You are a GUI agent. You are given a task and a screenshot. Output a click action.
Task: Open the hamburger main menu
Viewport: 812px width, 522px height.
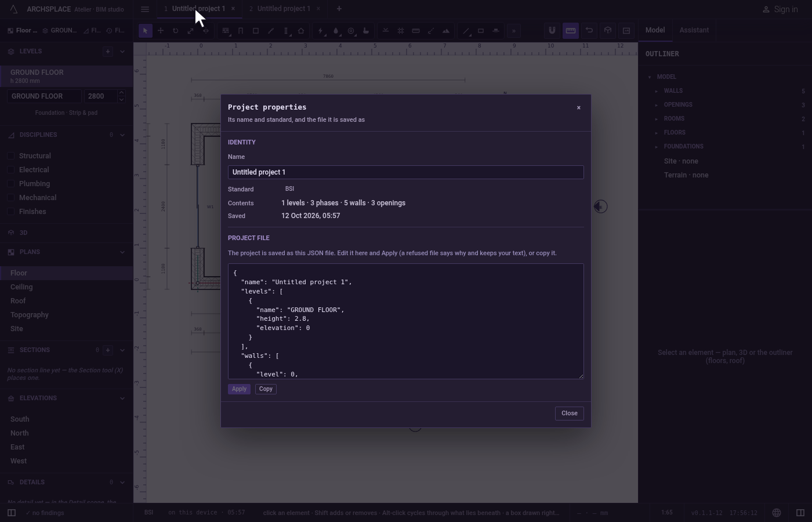(x=145, y=9)
